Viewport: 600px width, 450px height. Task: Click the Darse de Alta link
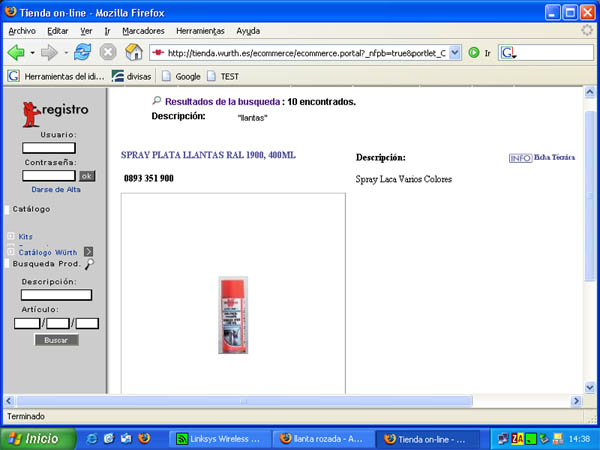click(x=56, y=189)
